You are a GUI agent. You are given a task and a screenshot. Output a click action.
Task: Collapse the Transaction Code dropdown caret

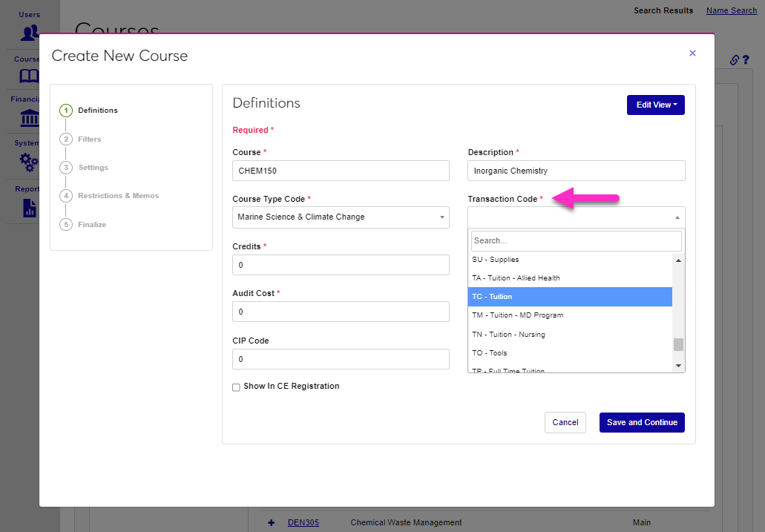point(676,217)
